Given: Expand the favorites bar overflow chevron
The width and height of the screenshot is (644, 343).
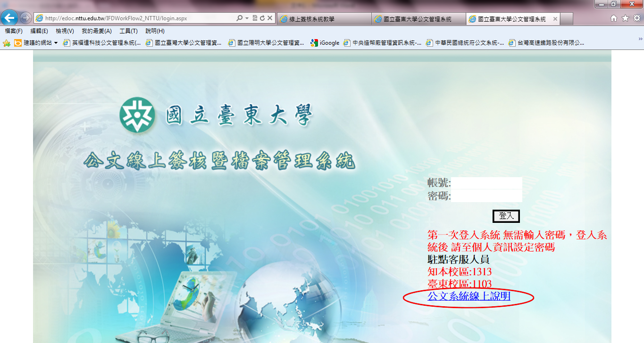Looking at the screenshot, I should pyautogui.click(x=640, y=40).
